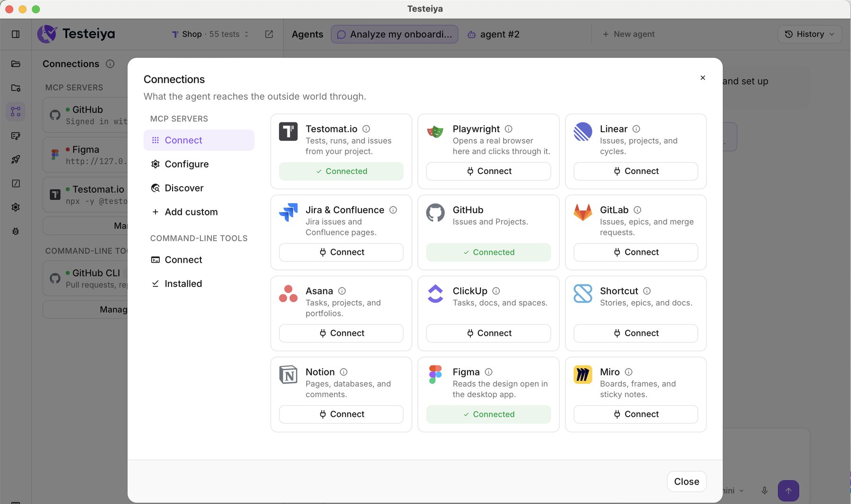
Task: Click the open-in-new-window icon near Shop
Action: (269, 34)
